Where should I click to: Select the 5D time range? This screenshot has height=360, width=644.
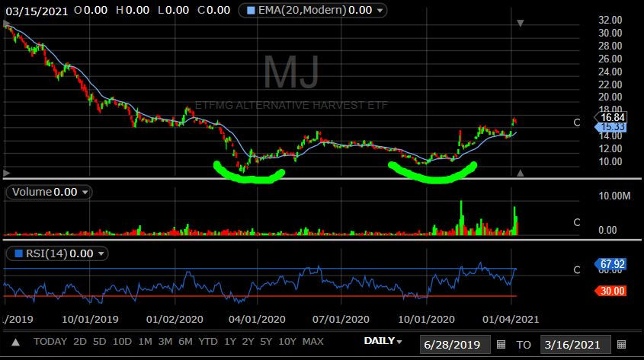coord(99,342)
